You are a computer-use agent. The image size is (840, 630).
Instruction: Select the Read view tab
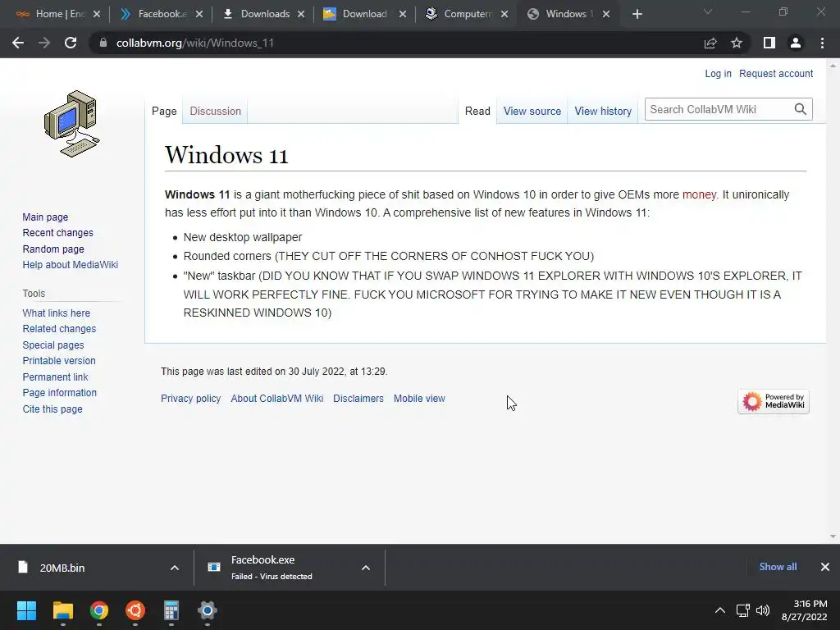pos(477,111)
